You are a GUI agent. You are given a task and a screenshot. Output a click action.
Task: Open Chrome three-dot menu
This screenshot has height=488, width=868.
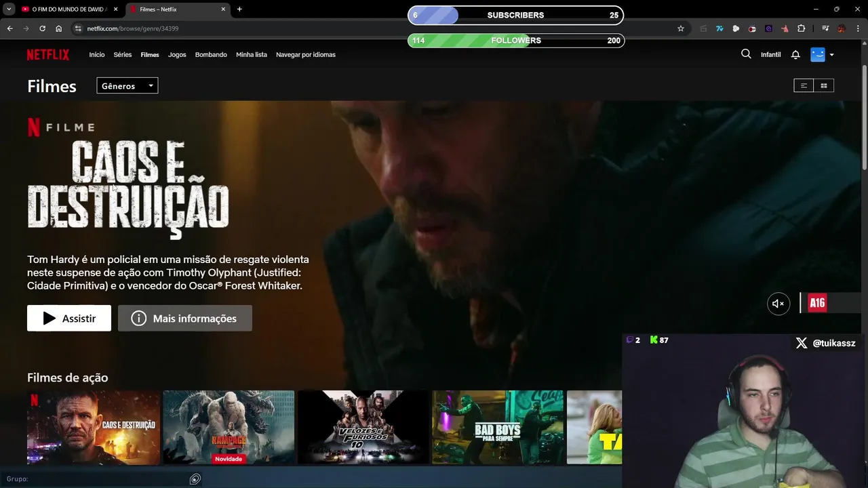click(x=858, y=28)
